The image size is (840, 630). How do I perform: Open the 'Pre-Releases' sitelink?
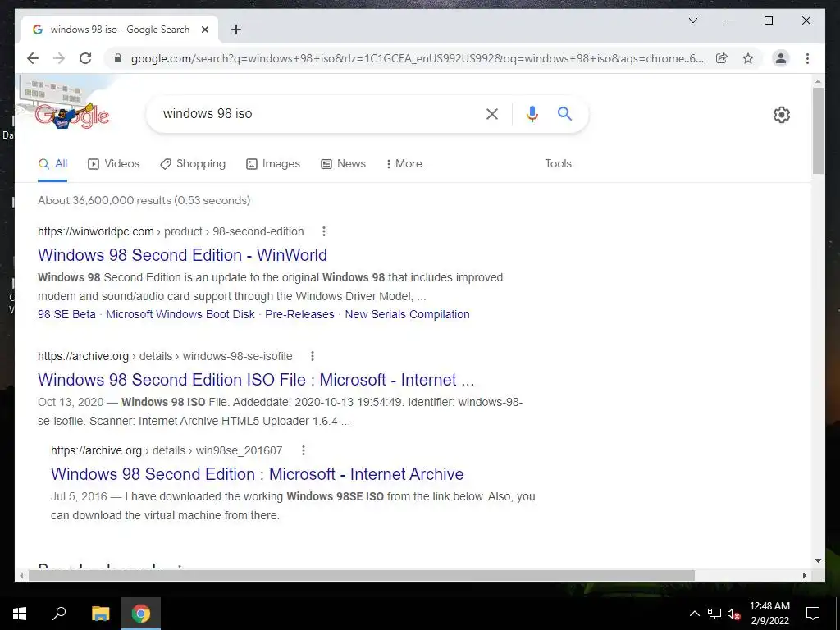tap(299, 314)
